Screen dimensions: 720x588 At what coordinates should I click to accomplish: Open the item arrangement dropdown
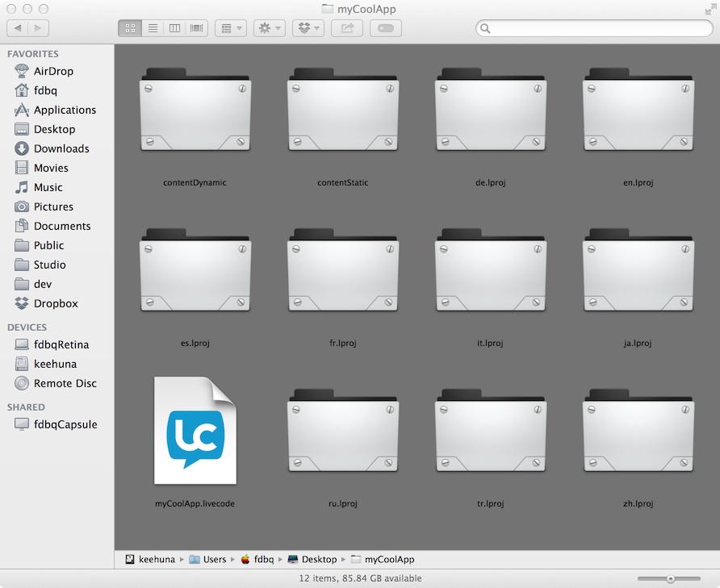[230, 28]
